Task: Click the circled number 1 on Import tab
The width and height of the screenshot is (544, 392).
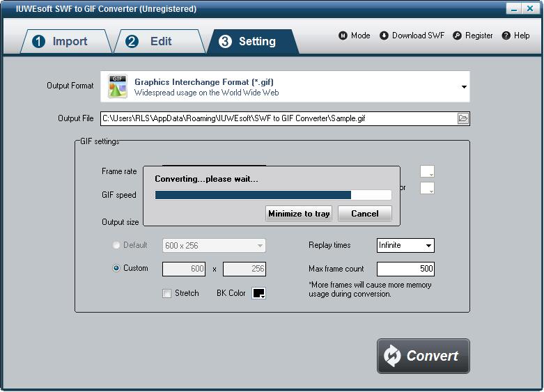Action: (38, 41)
